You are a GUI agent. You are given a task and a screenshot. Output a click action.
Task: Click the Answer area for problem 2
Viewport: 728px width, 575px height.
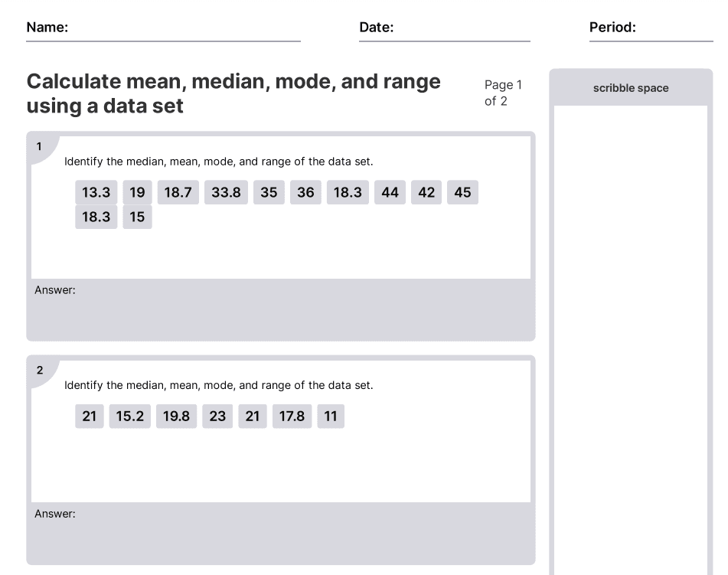[281, 534]
